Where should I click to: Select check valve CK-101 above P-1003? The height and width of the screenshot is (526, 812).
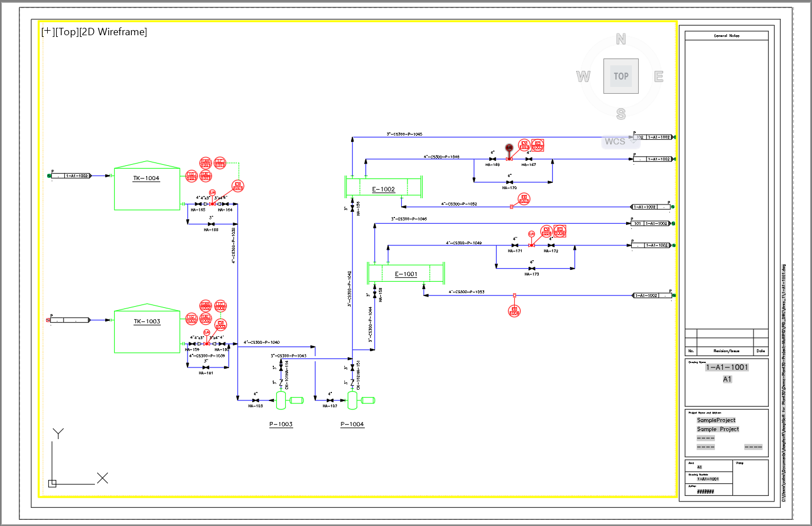pyautogui.click(x=281, y=383)
